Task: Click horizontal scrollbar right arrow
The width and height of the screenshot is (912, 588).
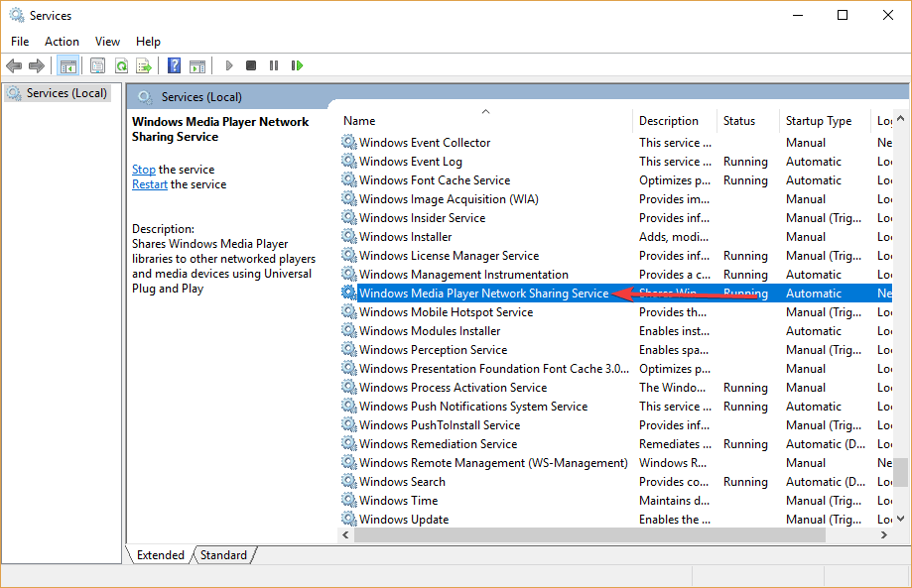Action: pyautogui.click(x=884, y=534)
